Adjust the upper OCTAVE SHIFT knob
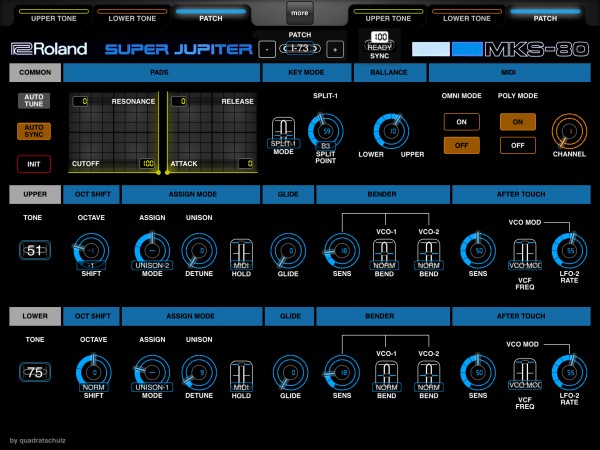The height and width of the screenshot is (450, 600). 91,251
